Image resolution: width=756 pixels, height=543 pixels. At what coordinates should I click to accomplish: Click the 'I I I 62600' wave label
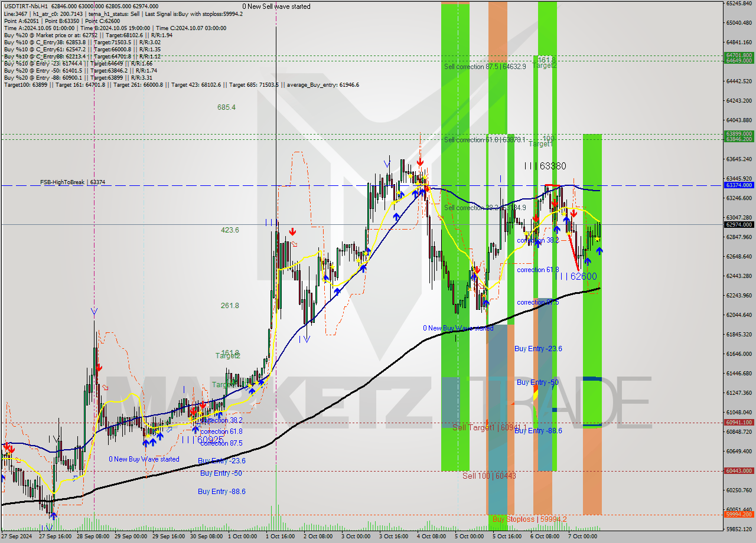(x=575, y=276)
